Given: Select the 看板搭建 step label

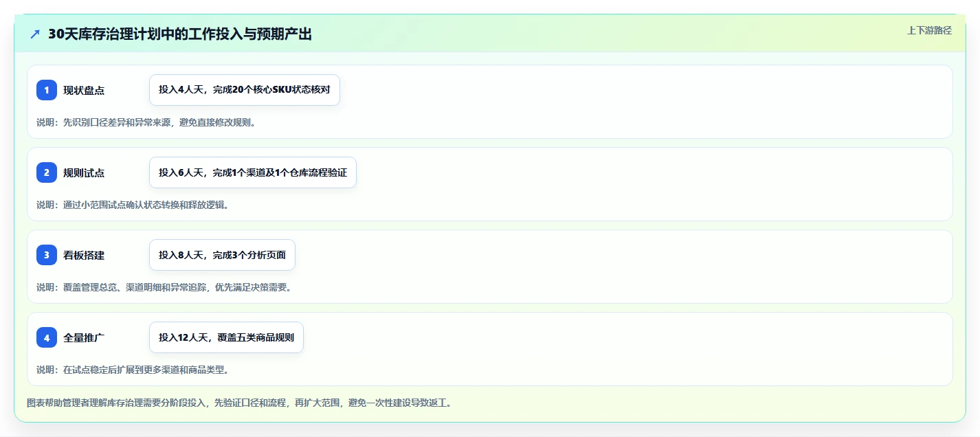Looking at the screenshot, I should pyautogui.click(x=84, y=255).
